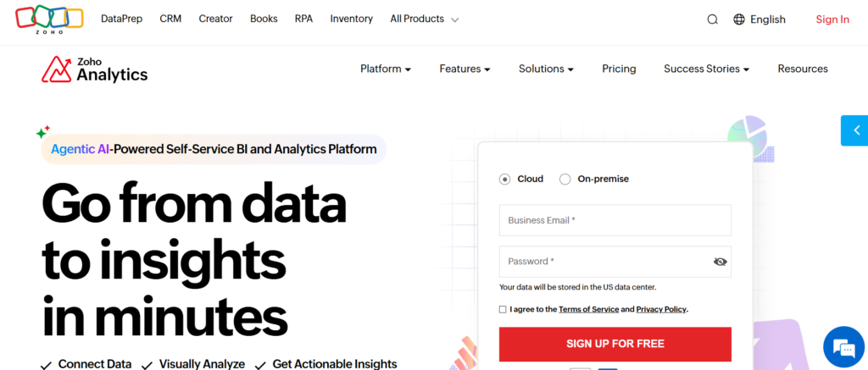868x370 pixels.
Task: Open the live chat bubble icon
Action: [844, 347]
